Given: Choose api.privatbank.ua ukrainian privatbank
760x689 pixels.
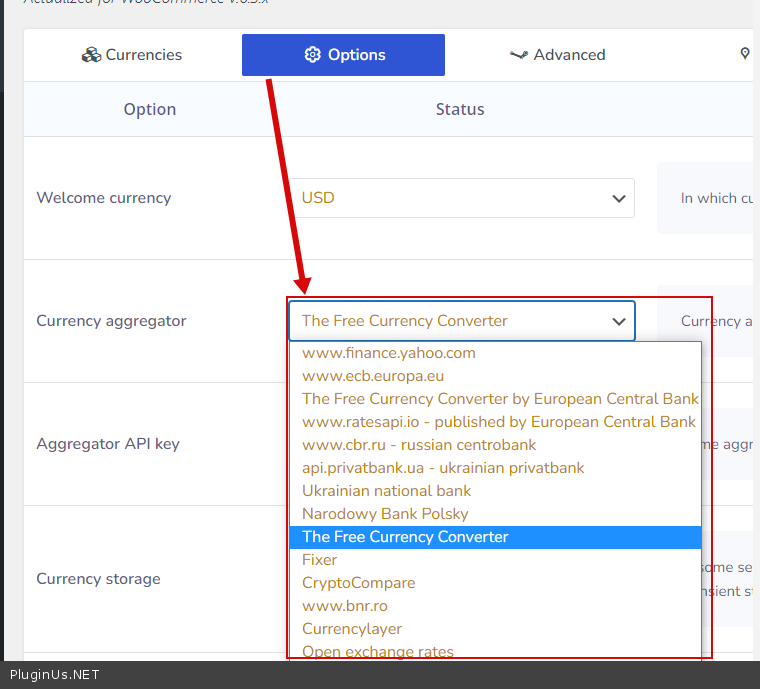Looking at the screenshot, I should (x=443, y=468).
